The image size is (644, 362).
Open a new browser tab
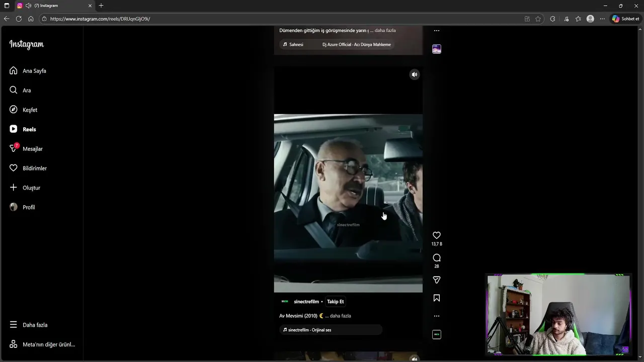click(x=101, y=6)
